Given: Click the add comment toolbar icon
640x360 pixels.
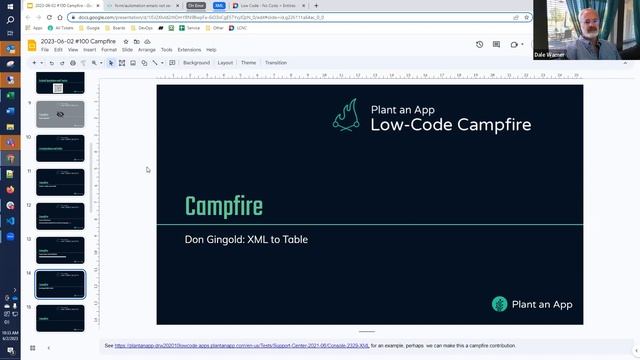Looking at the screenshot, I should pyautogui.click(x=172, y=63).
